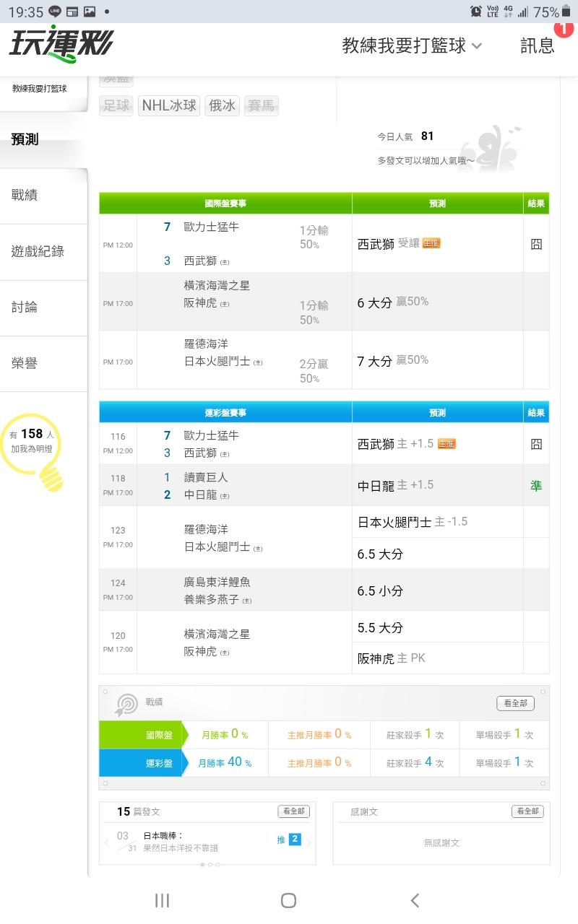Tap the red notification badge on 訊息
Image resolution: width=578 pixels, height=924 pixels.
point(564,29)
